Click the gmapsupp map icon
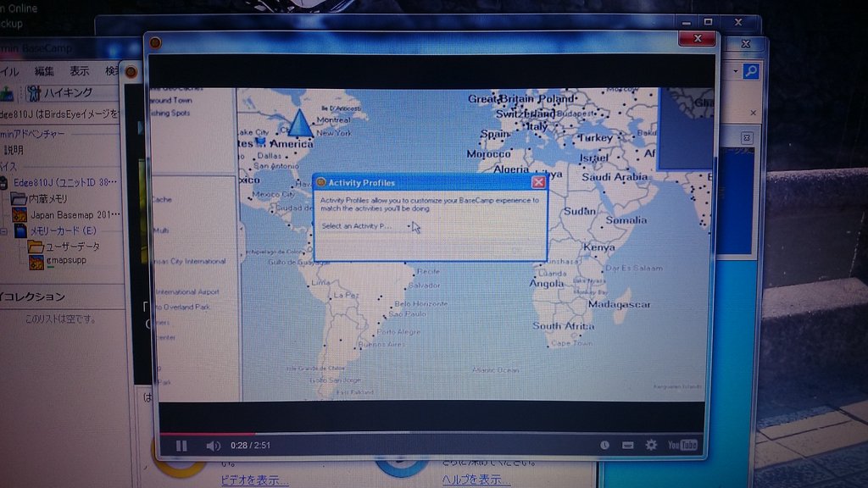 [36, 262]
